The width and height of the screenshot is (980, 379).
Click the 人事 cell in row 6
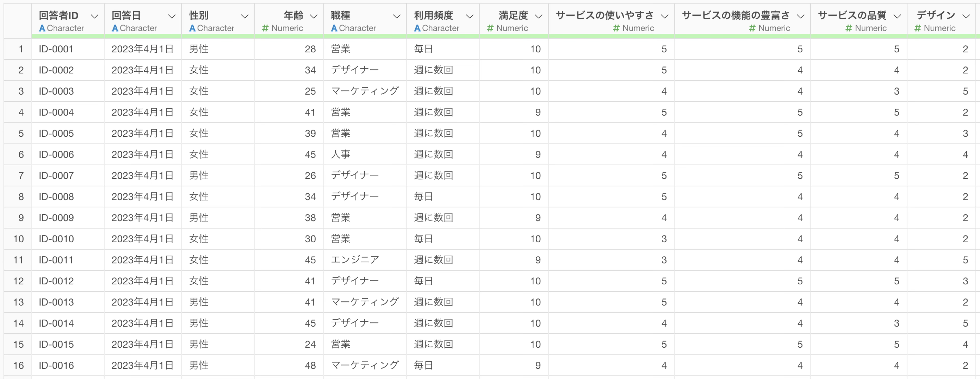tap(340, 154)
